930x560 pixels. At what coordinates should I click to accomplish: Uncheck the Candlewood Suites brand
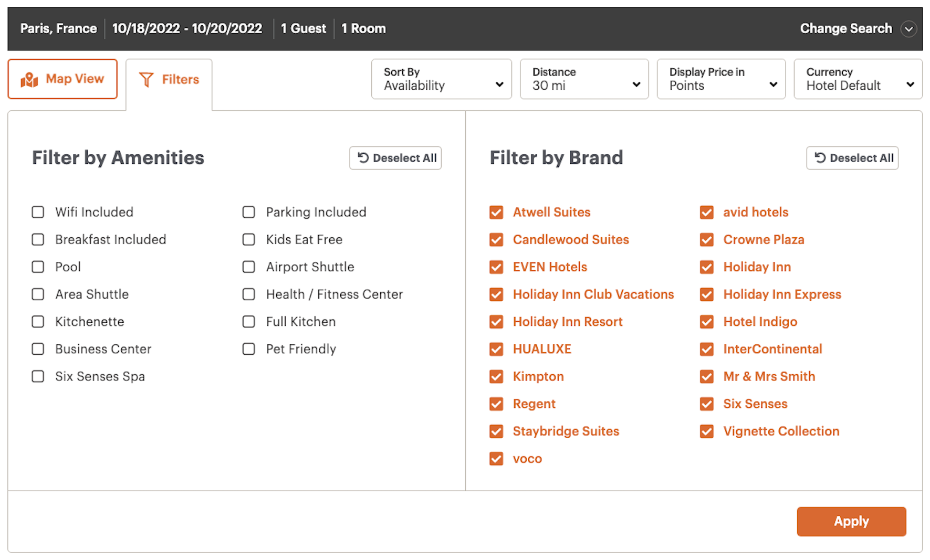(x=496, y=239)
